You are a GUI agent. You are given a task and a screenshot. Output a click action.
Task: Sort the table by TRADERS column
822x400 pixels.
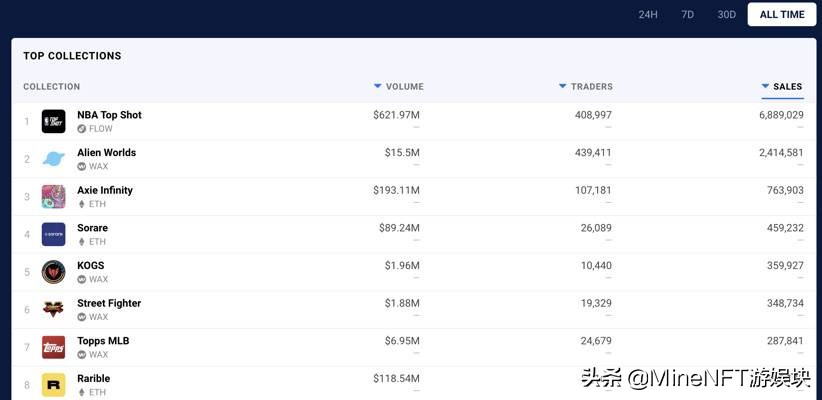pos(586,87)
